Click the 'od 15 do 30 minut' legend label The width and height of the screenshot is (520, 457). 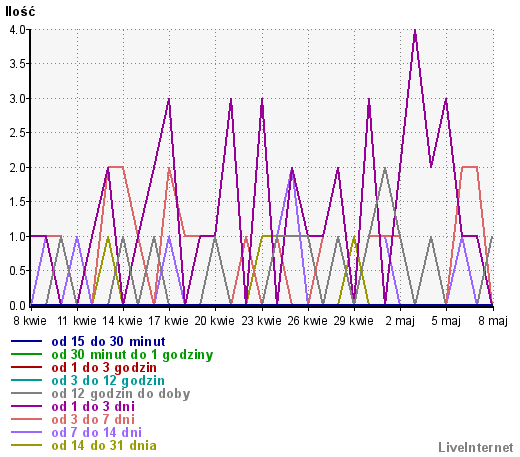point(108,342)
